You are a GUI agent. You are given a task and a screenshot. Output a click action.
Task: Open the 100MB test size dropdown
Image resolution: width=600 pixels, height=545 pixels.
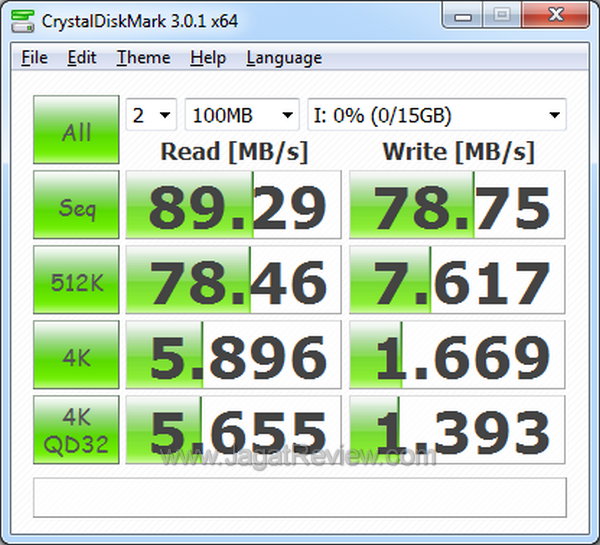point(242,115)
